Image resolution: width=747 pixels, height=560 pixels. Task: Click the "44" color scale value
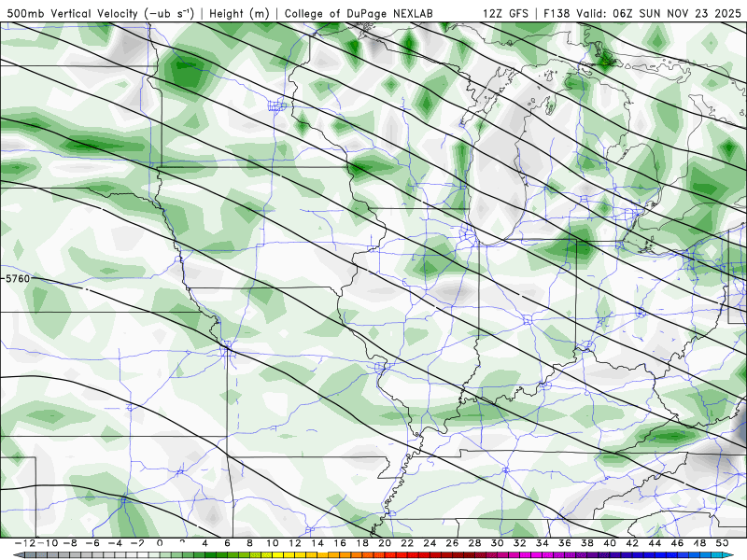(655, 543)
